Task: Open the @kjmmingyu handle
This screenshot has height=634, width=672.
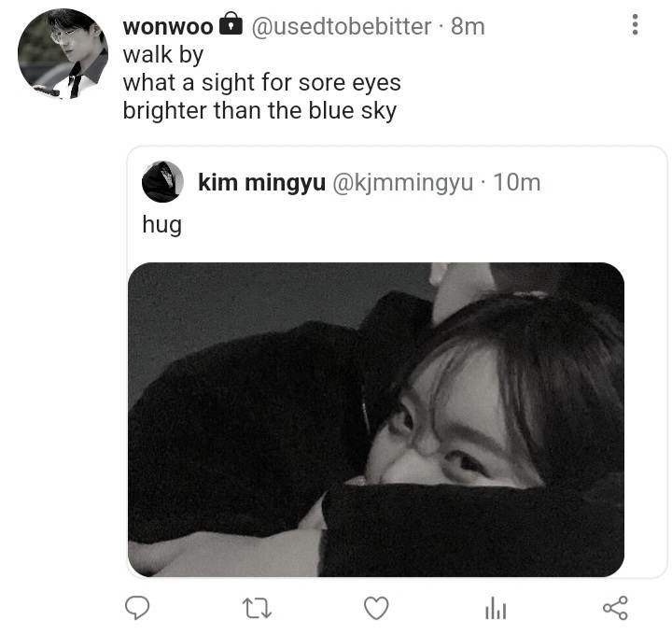Action: pyautogui.click(x=403, y=183)
